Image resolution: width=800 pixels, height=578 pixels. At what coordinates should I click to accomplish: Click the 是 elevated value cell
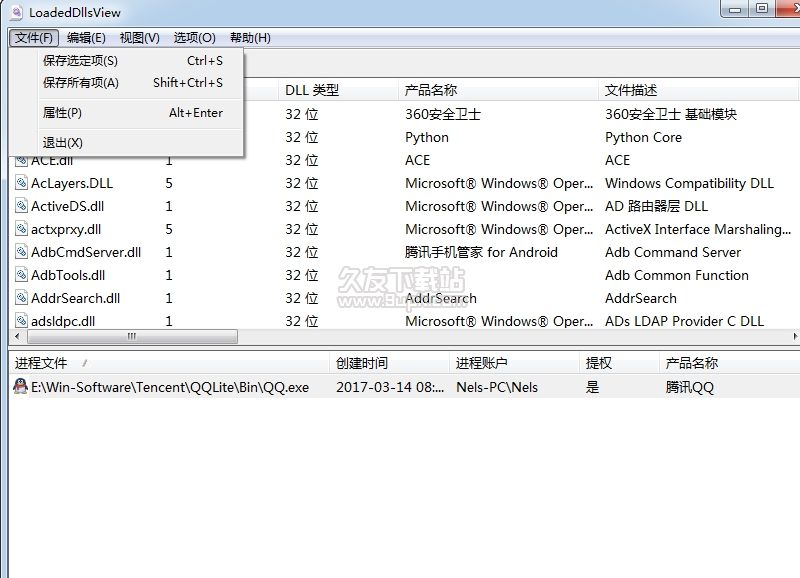point(592,387)
